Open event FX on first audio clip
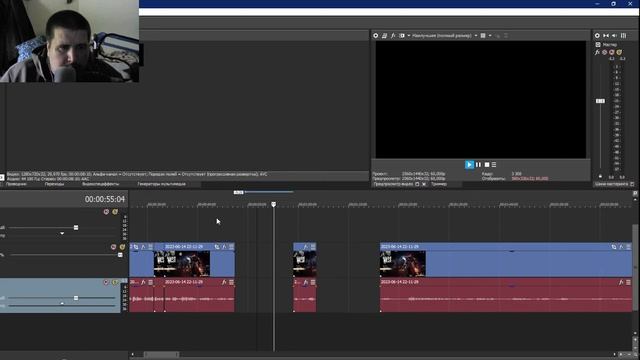The width and height of the screenshot is (640, 360). pyautogui.click(x=143, y=282)
